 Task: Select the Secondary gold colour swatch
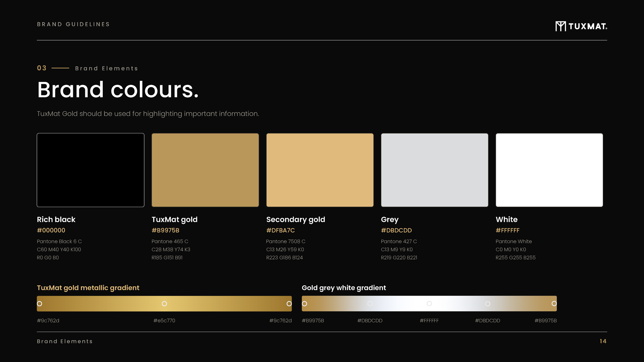point(320,170)
